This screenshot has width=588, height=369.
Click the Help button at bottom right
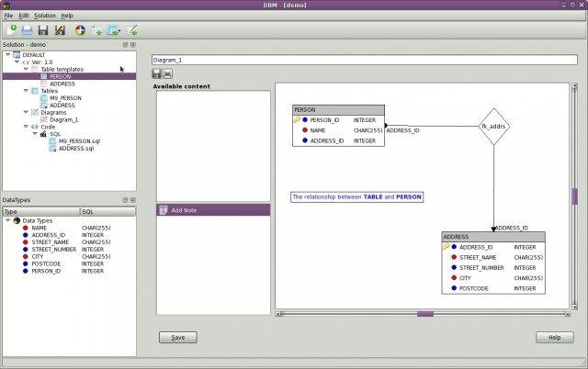[x=554, y=337]
